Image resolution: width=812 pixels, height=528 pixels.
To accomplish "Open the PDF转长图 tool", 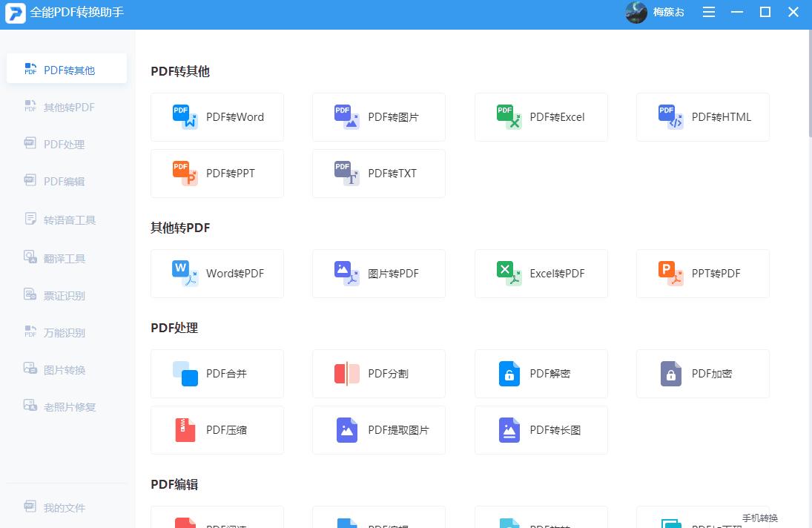I will pyautogui.click(x=541, y=429).
